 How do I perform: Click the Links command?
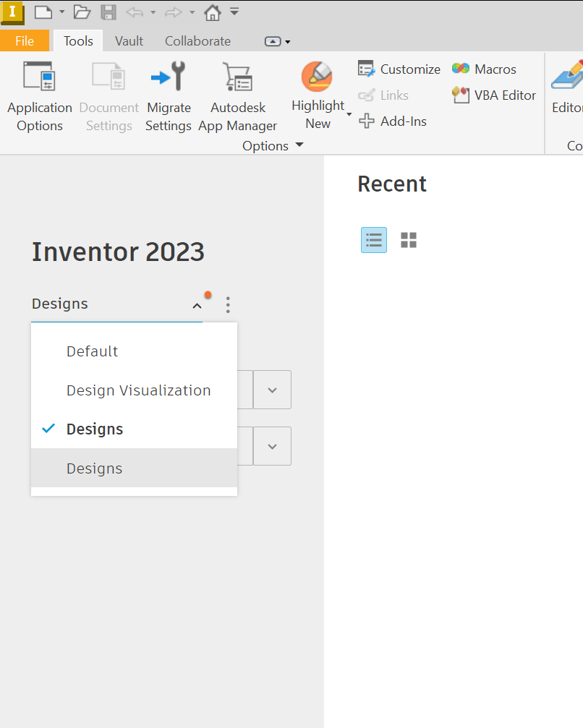click(x=383, y=95)
